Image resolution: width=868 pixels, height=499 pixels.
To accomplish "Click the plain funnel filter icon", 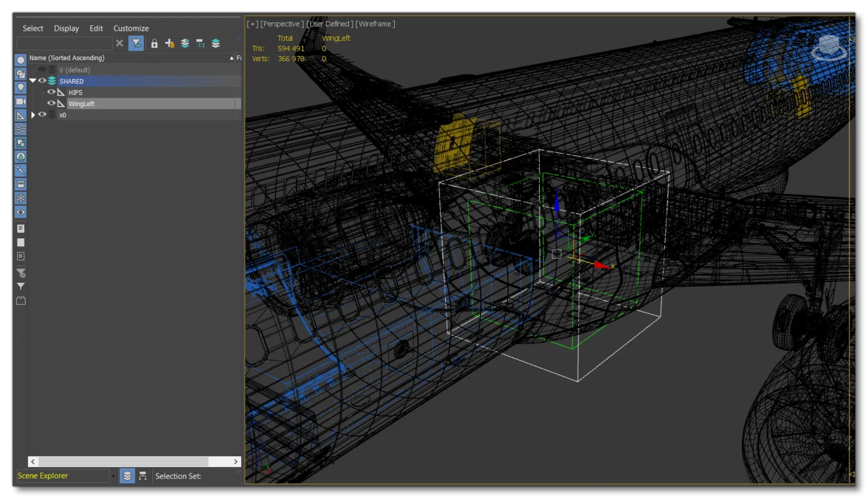I will [x=20, y=287].
